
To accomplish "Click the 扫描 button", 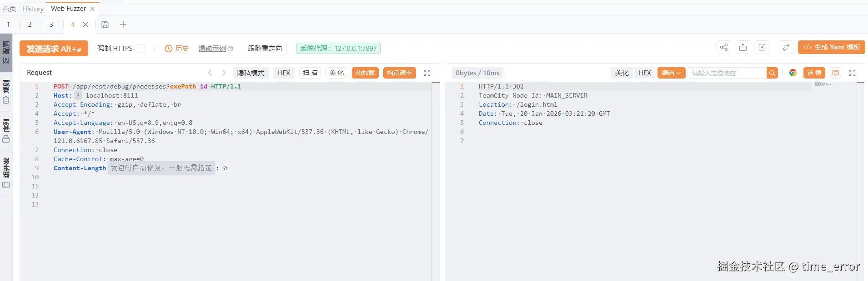I will pyautogui.click(x=310, y=73).
